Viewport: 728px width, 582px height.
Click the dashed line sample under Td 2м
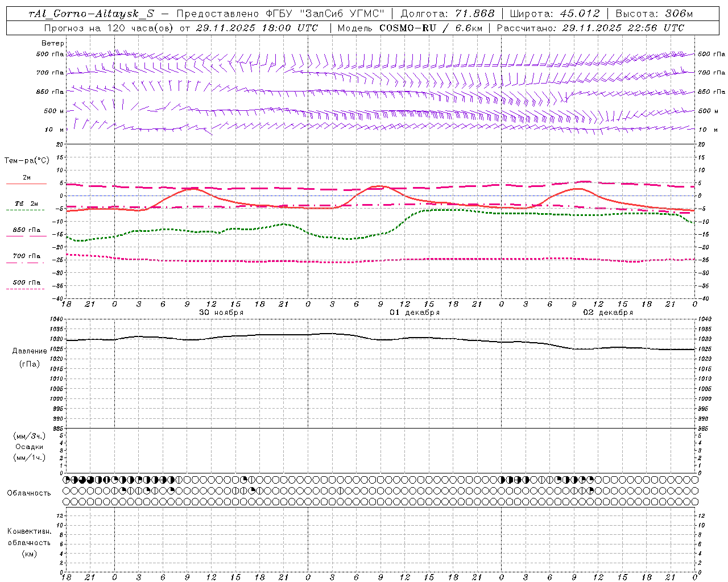click(x=25, y=210)
